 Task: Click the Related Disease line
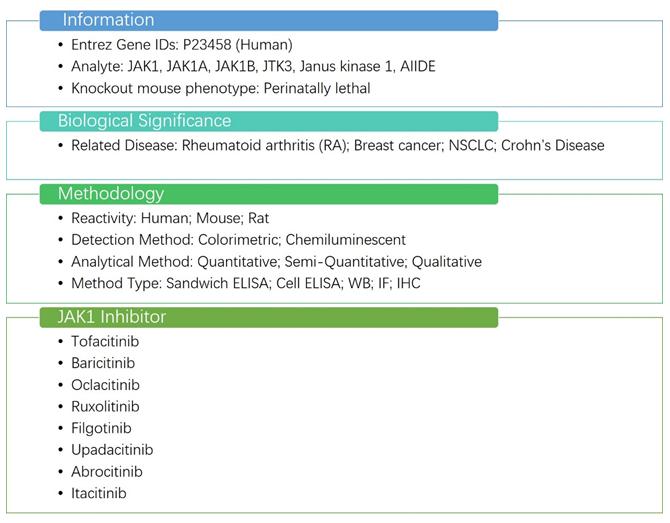click(x=337, y=146)
